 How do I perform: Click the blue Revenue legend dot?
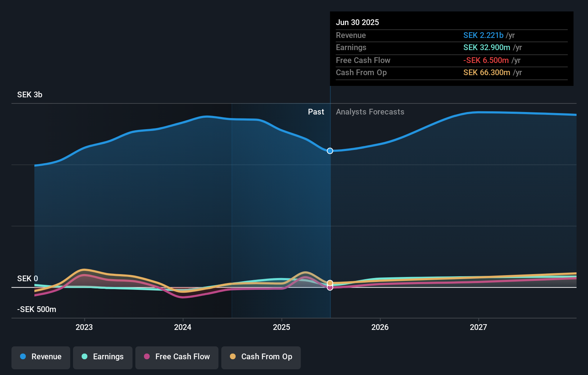(x=23, y=357)
